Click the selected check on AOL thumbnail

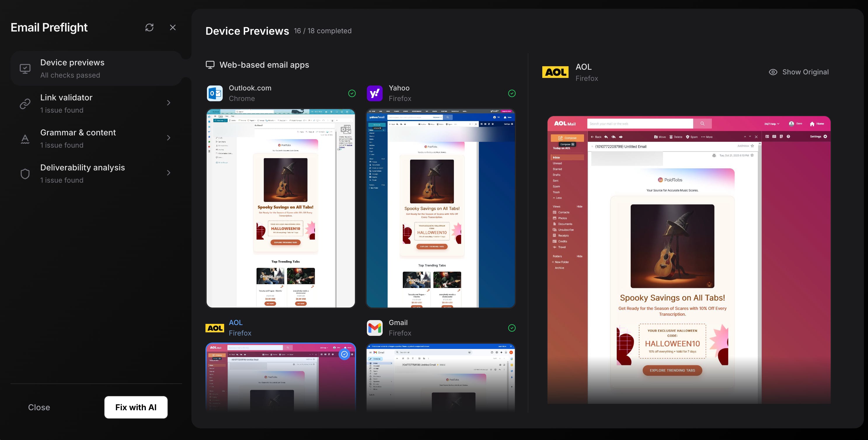(x=344, y=354)
